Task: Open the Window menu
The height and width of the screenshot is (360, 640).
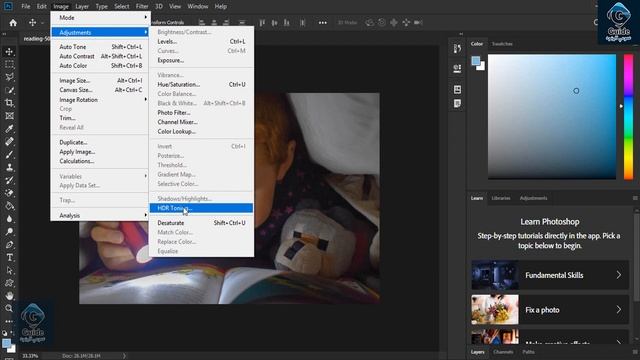Action: coord(198,6)
